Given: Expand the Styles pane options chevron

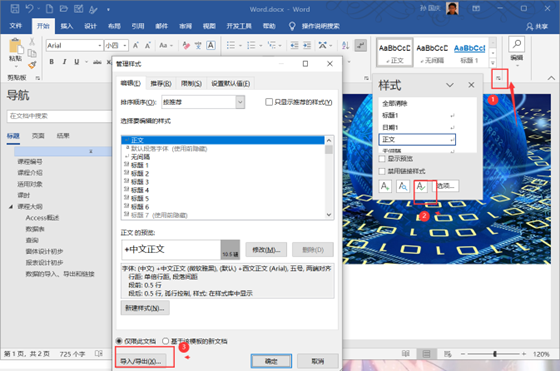Looking at the screenshot, I should coord(450,85).
